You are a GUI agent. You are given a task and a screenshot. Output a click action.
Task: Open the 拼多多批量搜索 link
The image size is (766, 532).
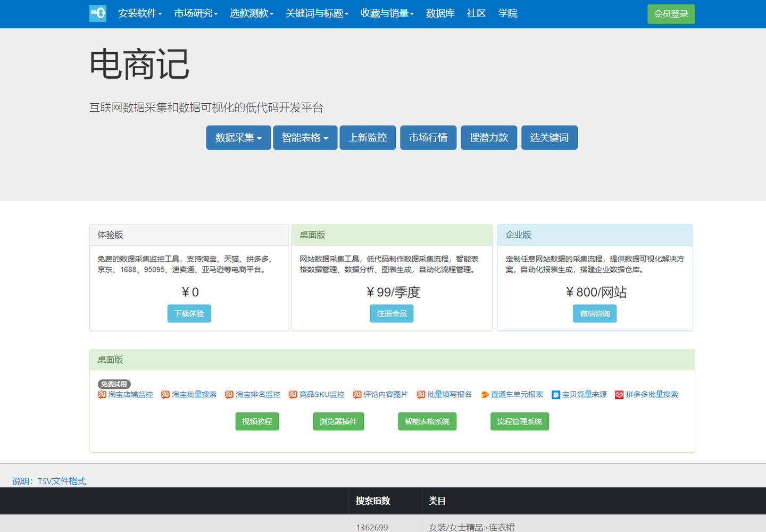click(x=652, y=395)
